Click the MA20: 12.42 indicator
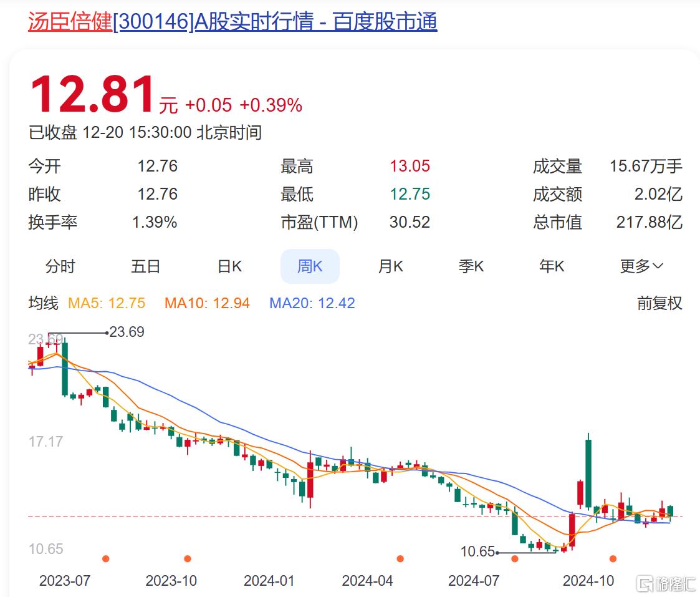 pyautogui.click(x=312, y=303)
